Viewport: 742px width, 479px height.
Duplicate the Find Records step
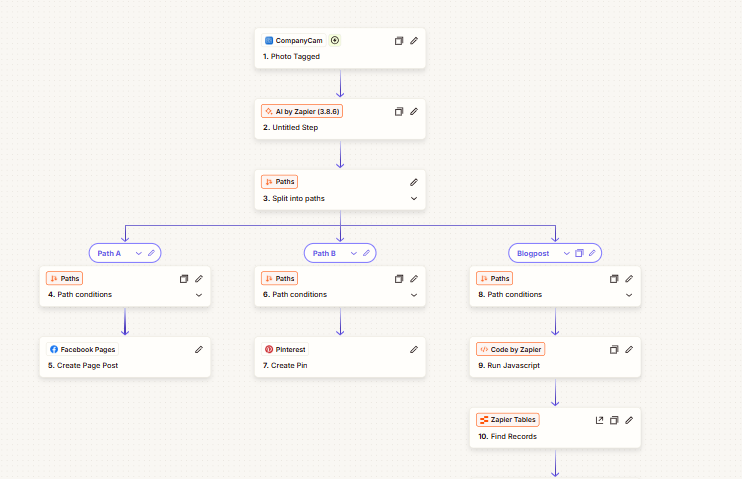point(614,420)
